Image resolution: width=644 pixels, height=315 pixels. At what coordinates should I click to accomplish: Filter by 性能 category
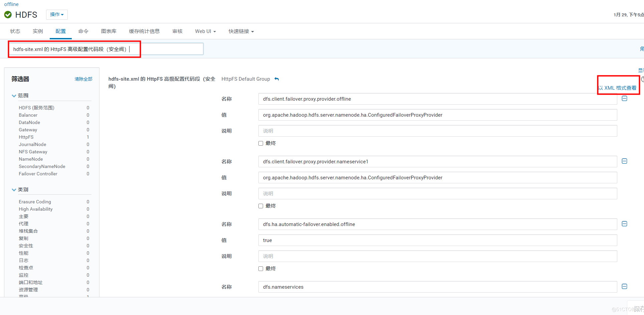click(x=23, y=253)
